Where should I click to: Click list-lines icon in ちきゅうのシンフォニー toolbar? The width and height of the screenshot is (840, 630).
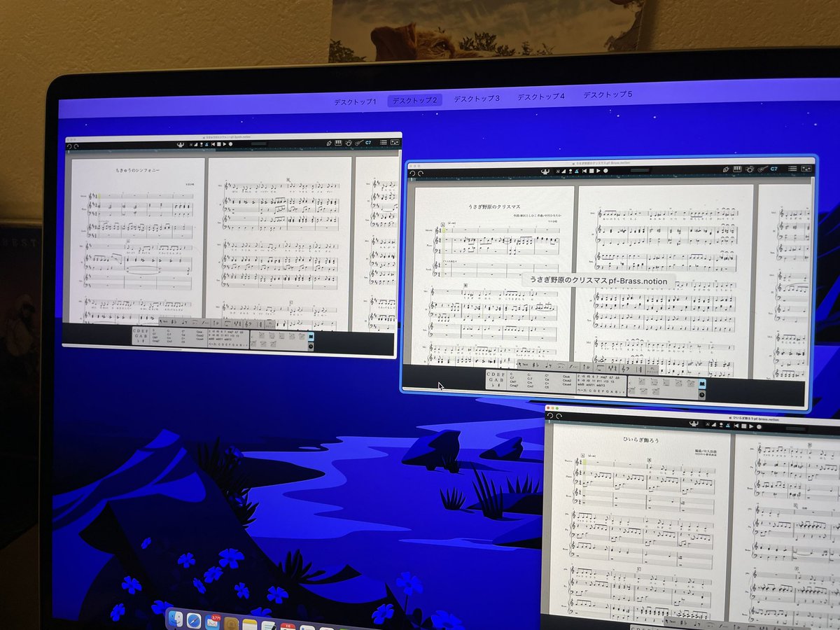(x=384, y=143)
